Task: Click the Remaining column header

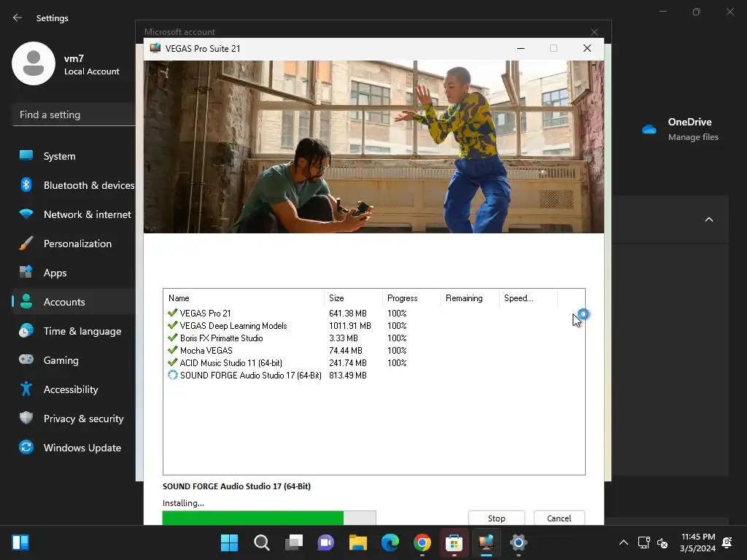Action: click(470, 298)
